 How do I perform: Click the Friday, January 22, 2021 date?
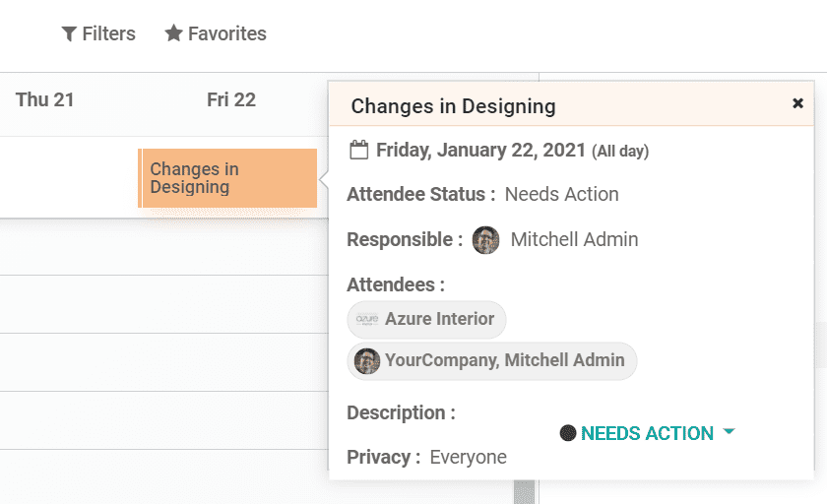point(480,151)
